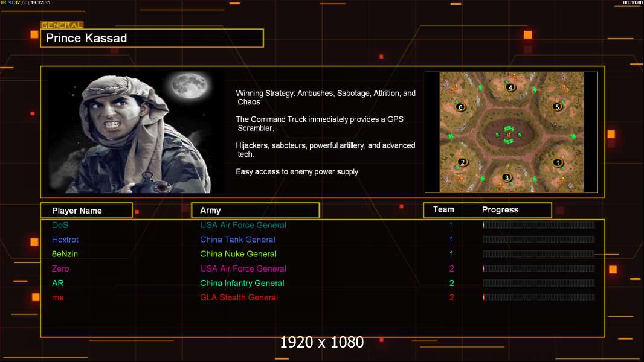Click Zero's loading progress bar

[539, 268]
